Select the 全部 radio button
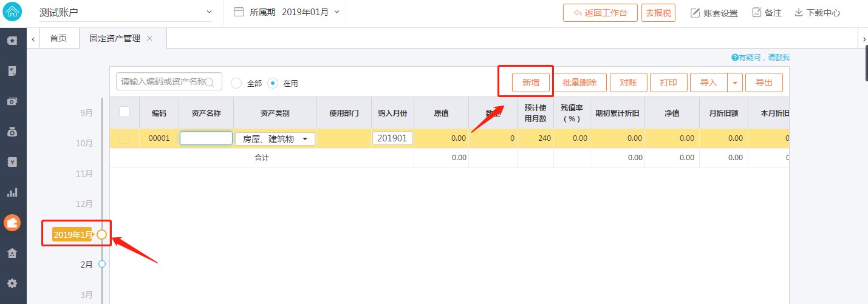The width and height of the screenshot is (868, 304). 237,83
